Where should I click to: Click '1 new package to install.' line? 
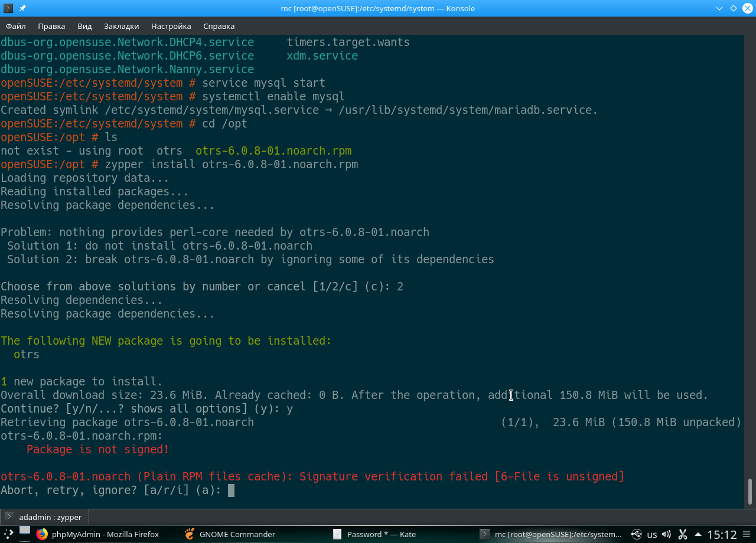[x=82, y=382]
